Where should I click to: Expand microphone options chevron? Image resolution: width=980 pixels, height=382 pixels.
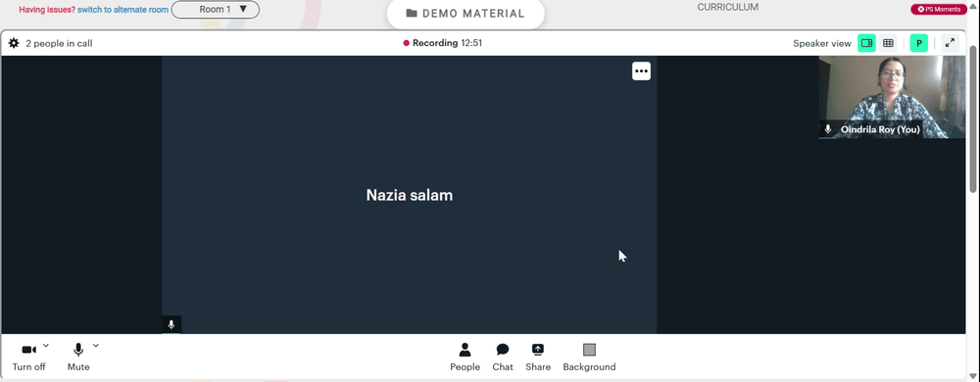click(x=96, y=345)
